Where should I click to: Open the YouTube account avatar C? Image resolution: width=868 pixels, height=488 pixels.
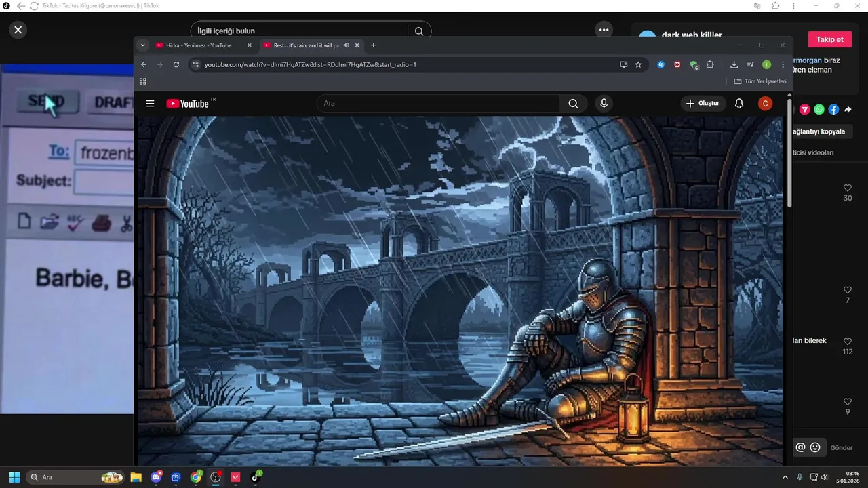click(x=765, y=103)
